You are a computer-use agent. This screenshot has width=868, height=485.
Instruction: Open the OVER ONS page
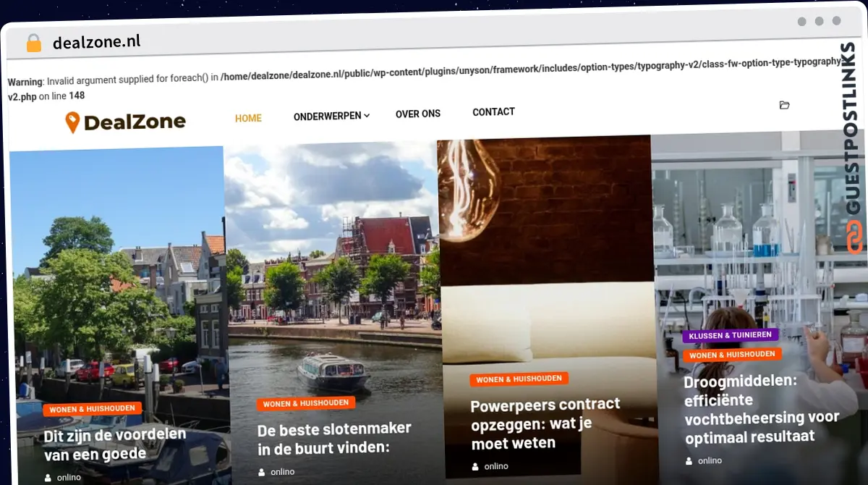pyautogui.click(x=418, y=114)
